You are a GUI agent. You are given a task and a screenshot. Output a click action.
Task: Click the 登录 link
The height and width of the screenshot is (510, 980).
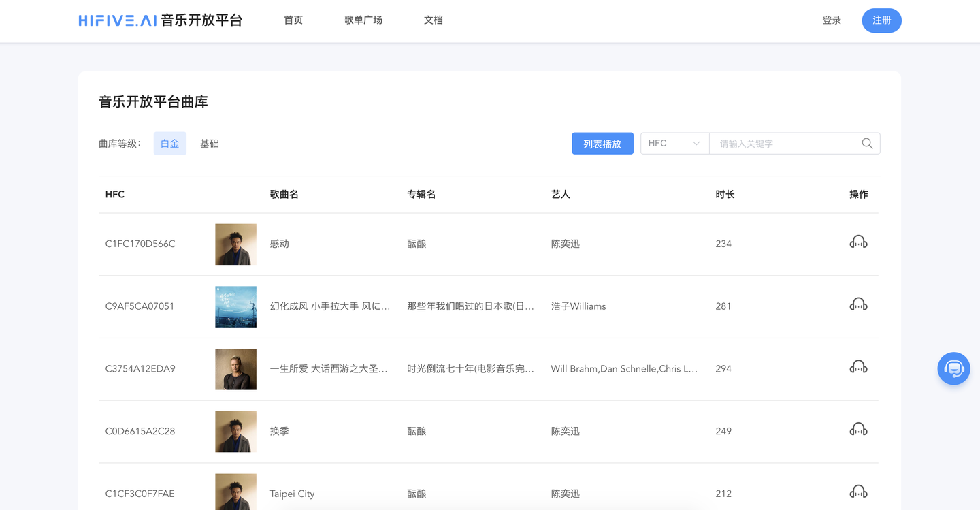click(x=832, y=20)
